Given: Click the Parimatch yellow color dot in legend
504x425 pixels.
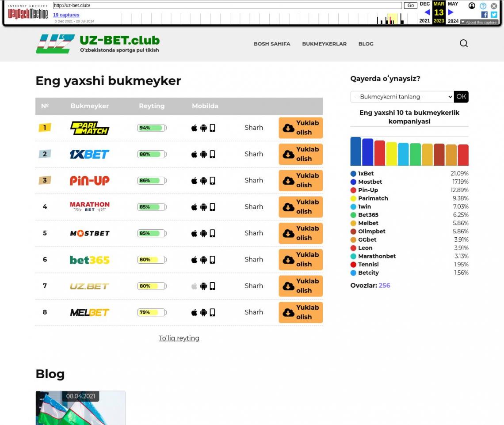Looking at the screenshot, I should coord(353,198).
